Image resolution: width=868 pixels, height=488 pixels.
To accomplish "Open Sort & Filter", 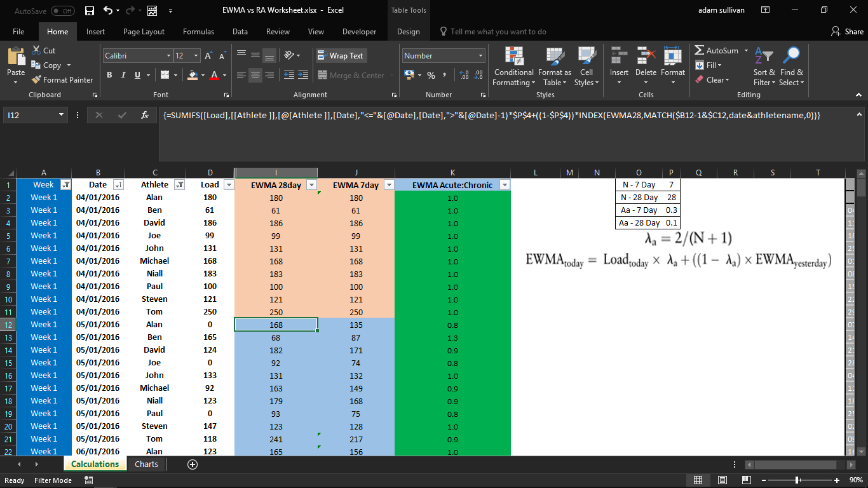I will click(764, 67).
